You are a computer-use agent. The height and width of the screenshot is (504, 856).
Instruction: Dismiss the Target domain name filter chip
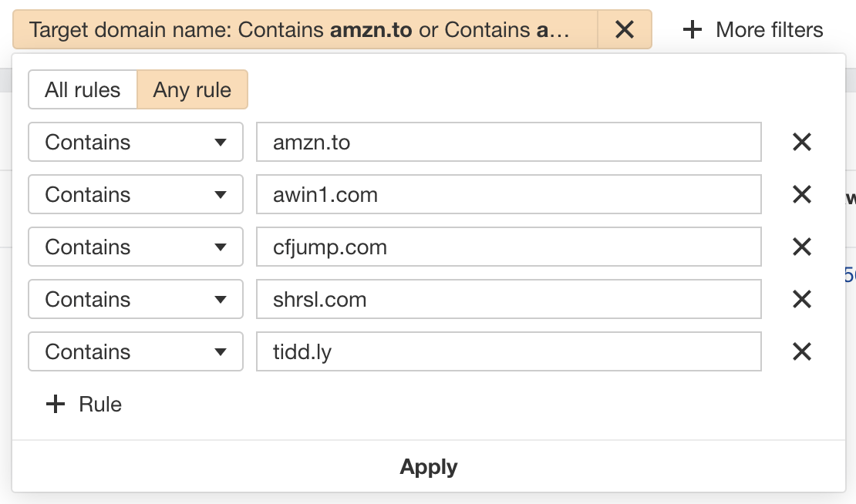[x=625, y=29]
